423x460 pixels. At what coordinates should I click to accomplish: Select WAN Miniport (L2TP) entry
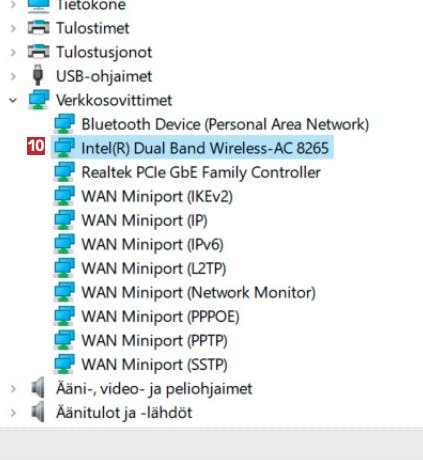click(x=154, y=269)
